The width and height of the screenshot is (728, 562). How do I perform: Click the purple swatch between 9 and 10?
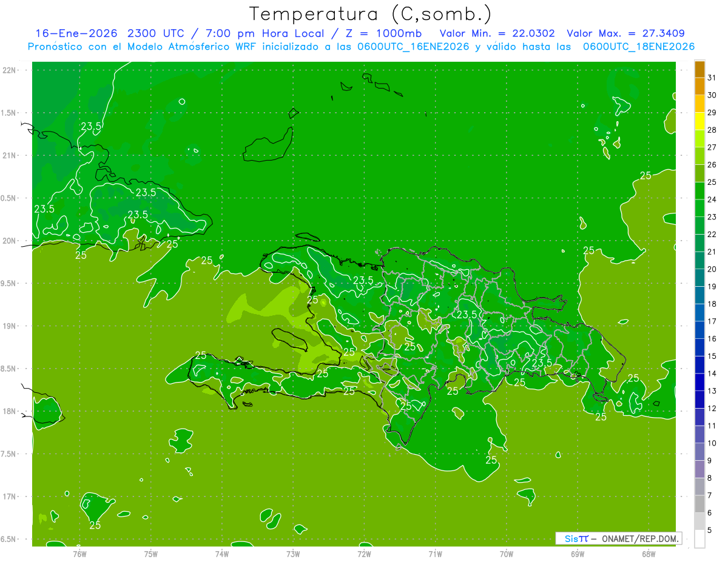click(699, 452)
